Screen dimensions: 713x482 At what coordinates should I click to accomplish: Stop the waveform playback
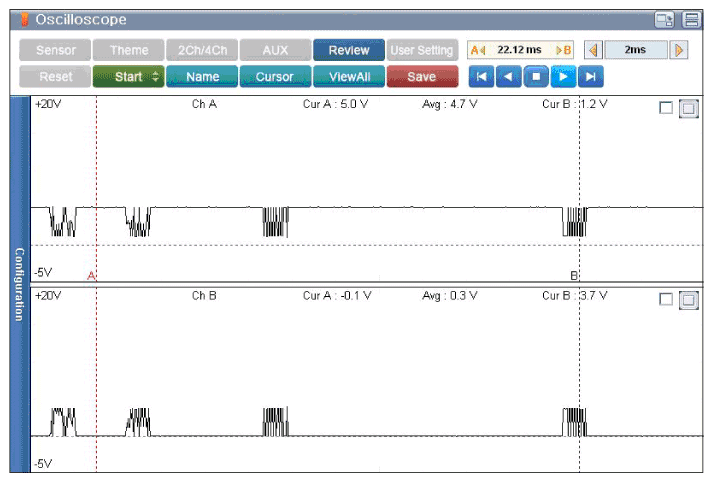[x=536, y=76]
